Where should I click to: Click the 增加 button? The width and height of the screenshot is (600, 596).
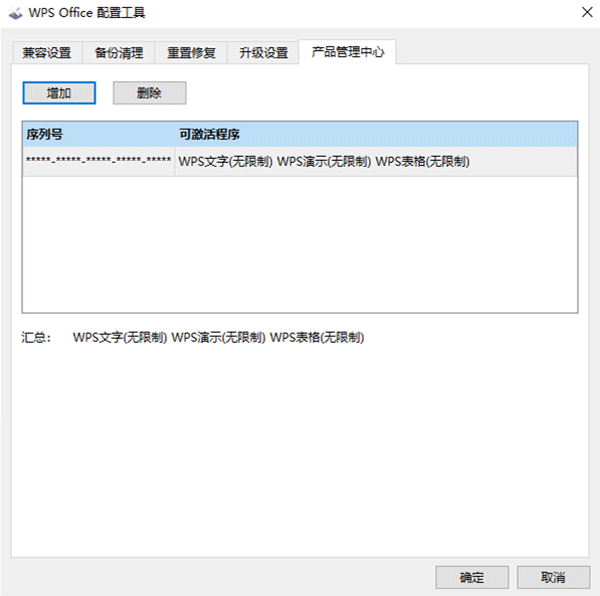(59, 93)
